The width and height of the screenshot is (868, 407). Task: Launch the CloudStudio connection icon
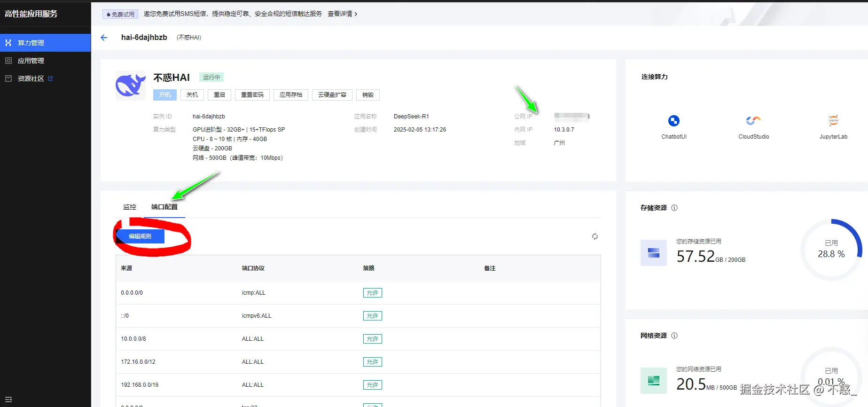pyautogui.click(x=753, y=121)
